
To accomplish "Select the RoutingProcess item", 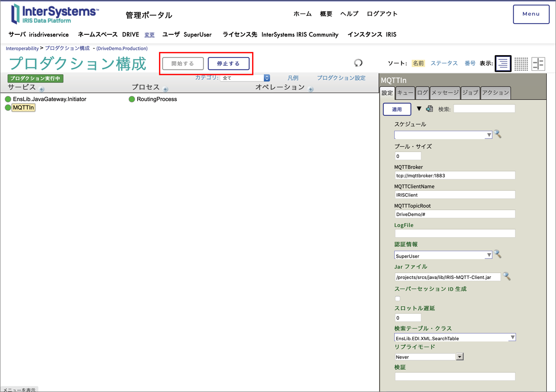I will (157, 99).
